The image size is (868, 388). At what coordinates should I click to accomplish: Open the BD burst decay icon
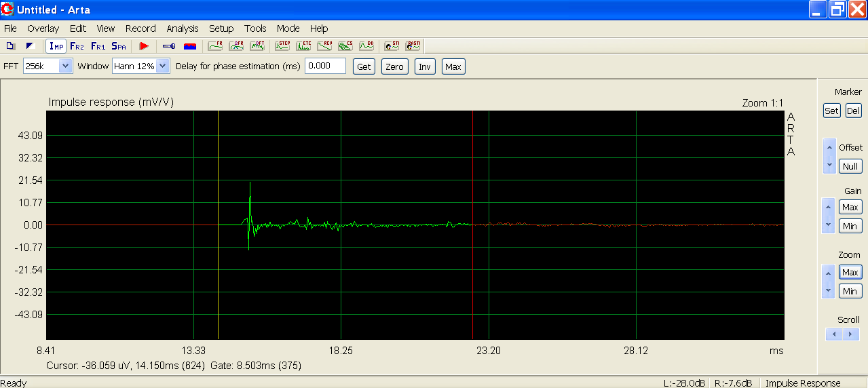(x=366, y=46)
